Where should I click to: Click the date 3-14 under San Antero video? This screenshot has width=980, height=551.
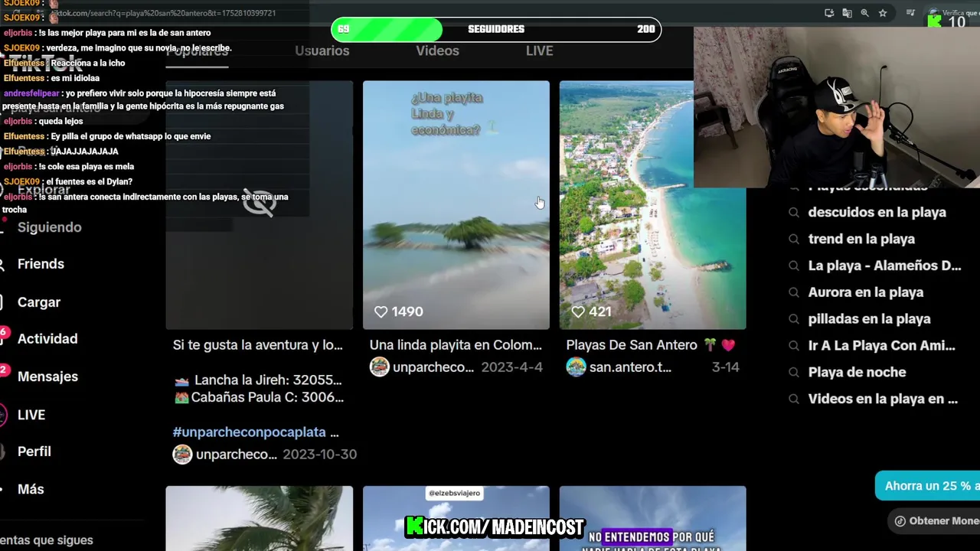pyautogui.click(x=726, y=367)
